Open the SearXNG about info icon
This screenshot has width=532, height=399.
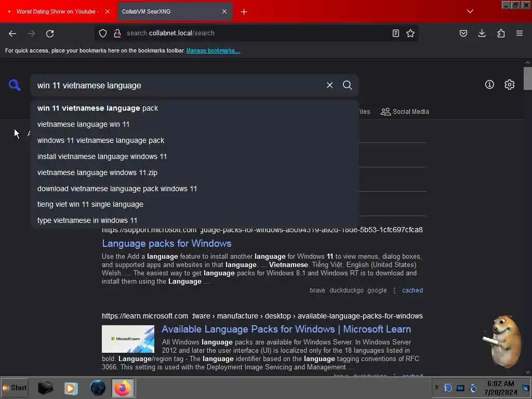coord(489,85)
